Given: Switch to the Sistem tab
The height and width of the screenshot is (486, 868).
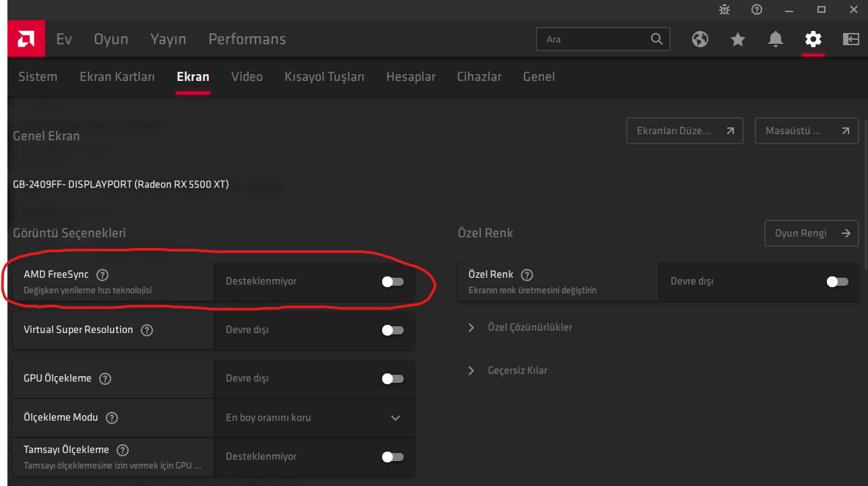Looking at the screenshot, I should pos(38,77).
